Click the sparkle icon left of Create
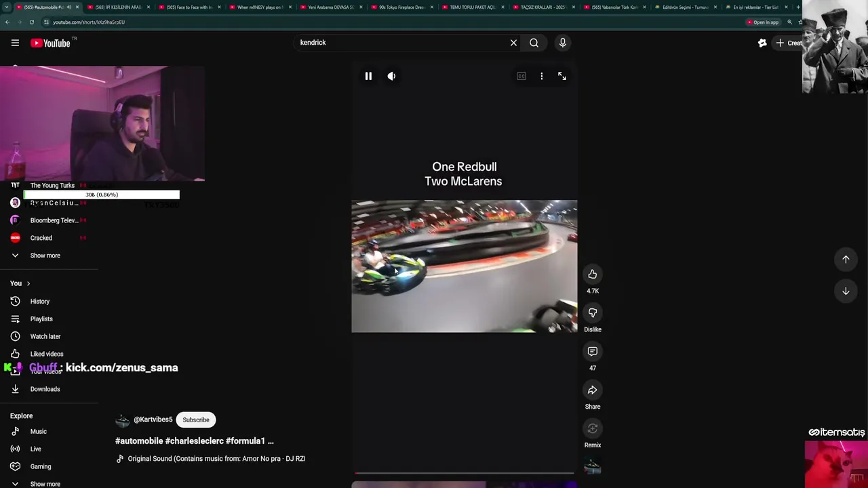 coord(762,43)
